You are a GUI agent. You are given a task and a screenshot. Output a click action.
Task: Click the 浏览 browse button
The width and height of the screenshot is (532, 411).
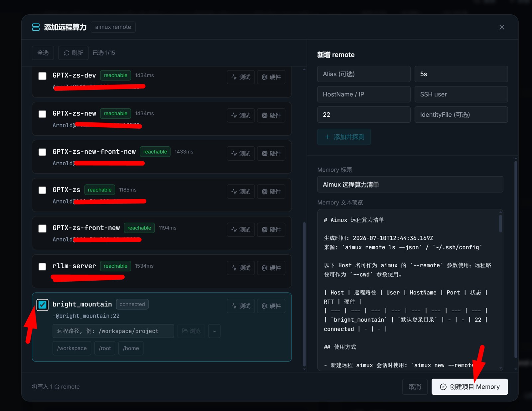[x=191, y=331]
